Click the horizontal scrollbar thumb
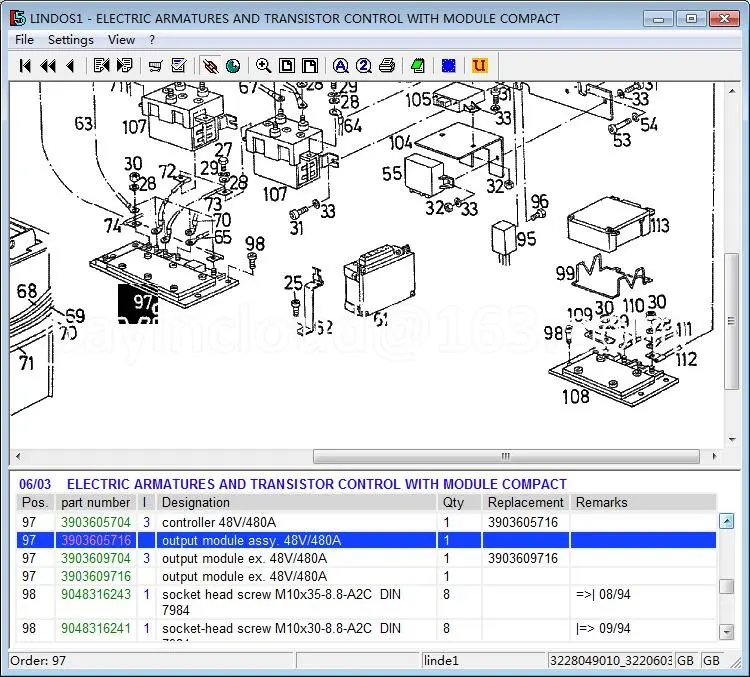The width and height of the screenshot is (750, 677). (506, 456)
